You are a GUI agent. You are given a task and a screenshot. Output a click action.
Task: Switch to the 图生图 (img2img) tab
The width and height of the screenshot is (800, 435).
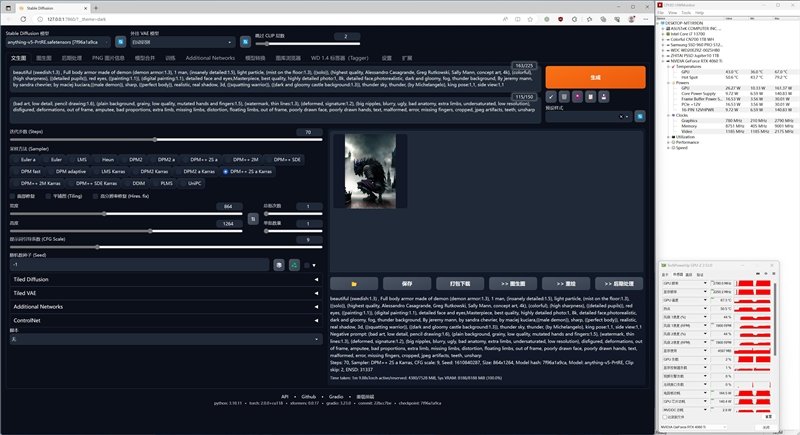point(43,58)
